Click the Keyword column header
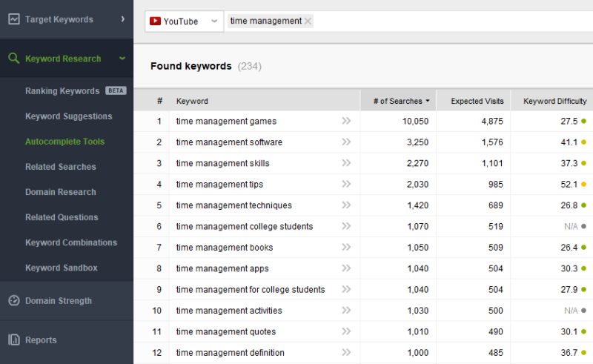 192,101
